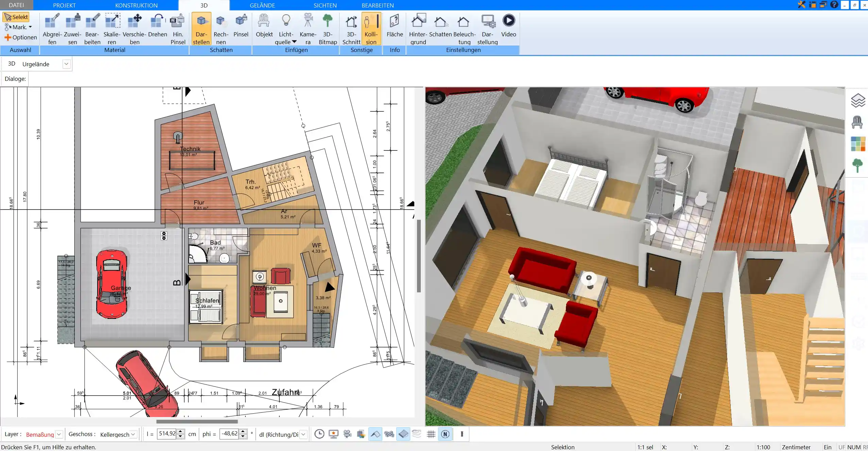868x451 pixels.
Task: Select the Drehen material rotate tool
Action: 158,25
